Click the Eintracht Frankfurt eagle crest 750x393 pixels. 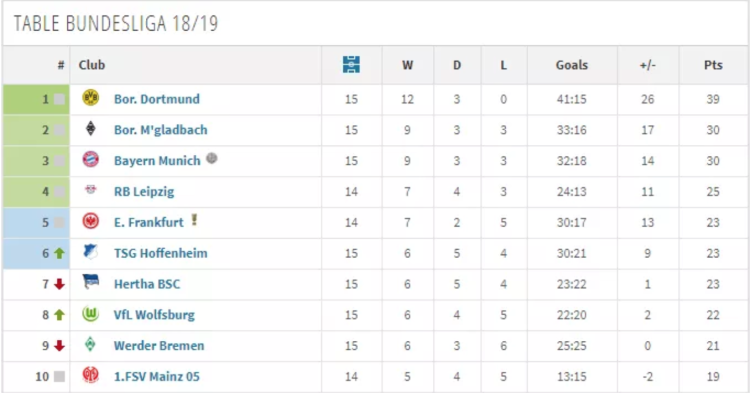pyautogui.click(x=90, y=221)
